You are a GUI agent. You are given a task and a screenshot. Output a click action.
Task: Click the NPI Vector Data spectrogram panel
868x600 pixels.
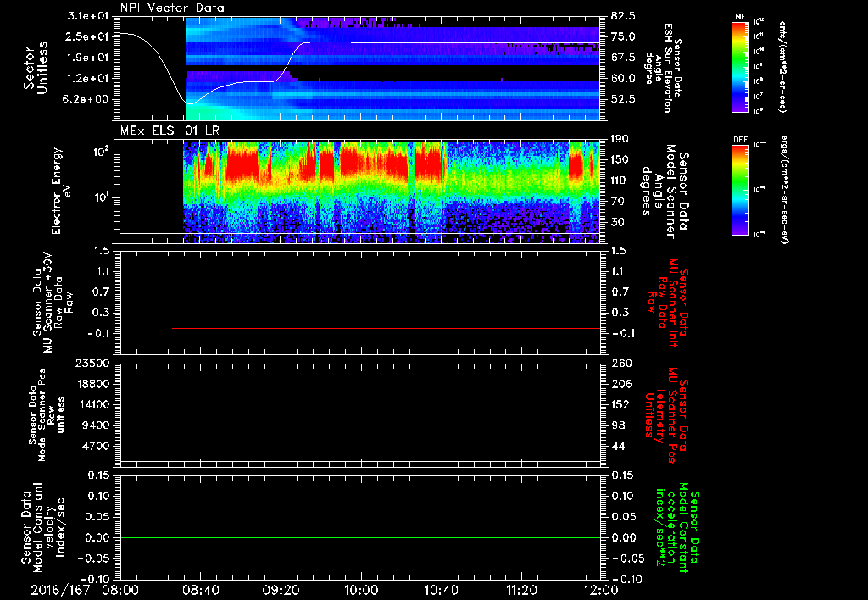360,69
